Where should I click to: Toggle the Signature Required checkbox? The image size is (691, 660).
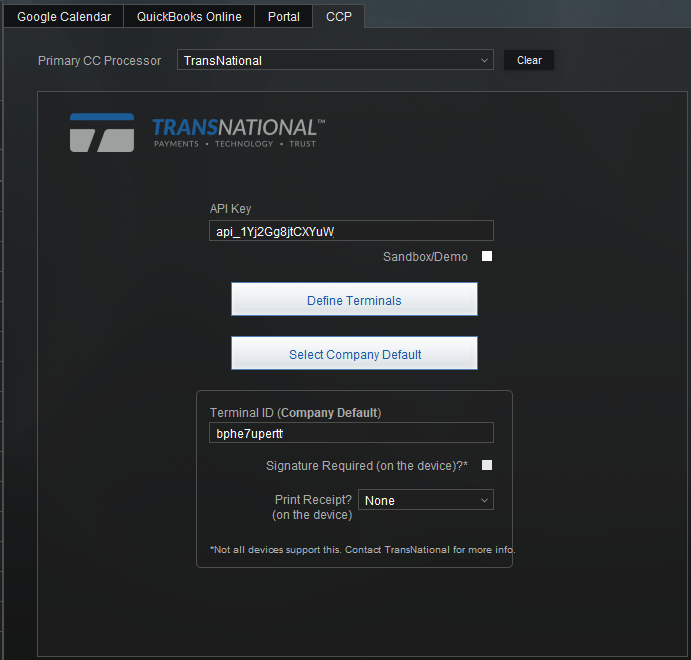487,465
